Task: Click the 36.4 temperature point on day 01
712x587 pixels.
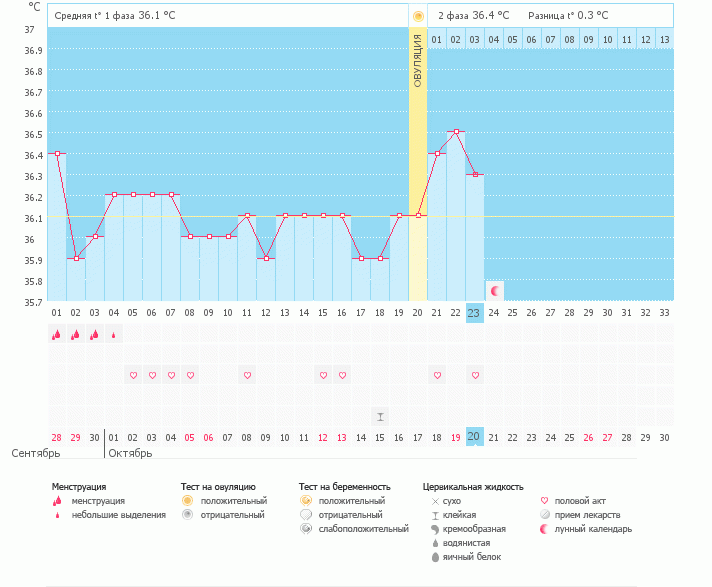Action: [57, 153]
